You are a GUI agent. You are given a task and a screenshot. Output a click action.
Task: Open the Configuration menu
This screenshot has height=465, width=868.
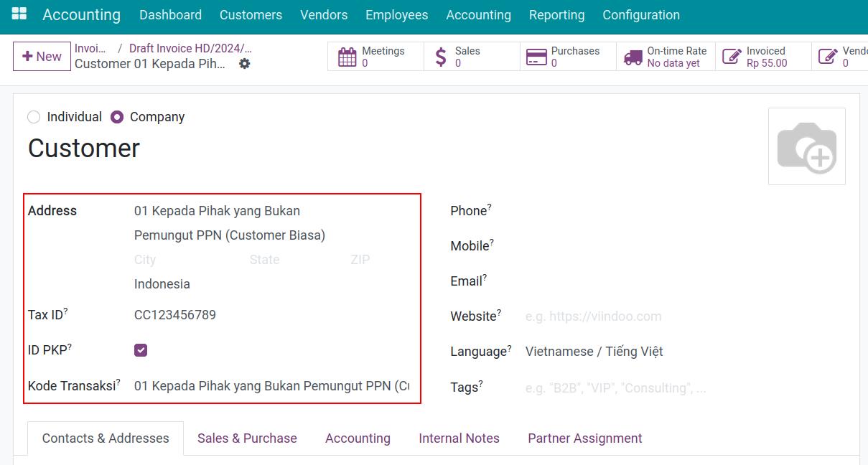coord(641,15)
